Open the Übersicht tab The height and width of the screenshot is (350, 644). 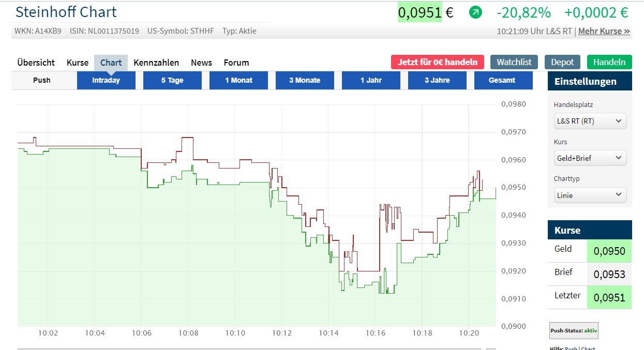pos(36,63)
